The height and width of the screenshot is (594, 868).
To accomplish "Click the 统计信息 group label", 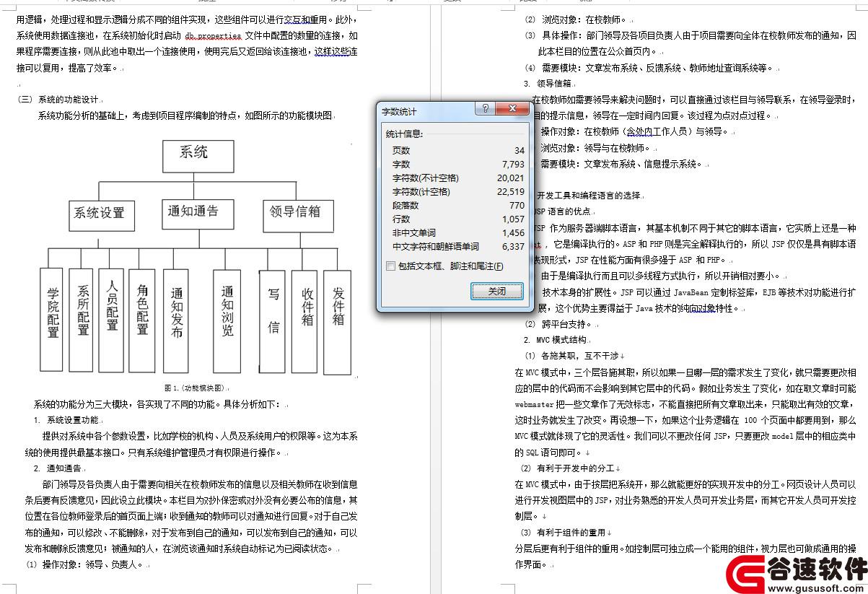I will (x=404, y=134).
